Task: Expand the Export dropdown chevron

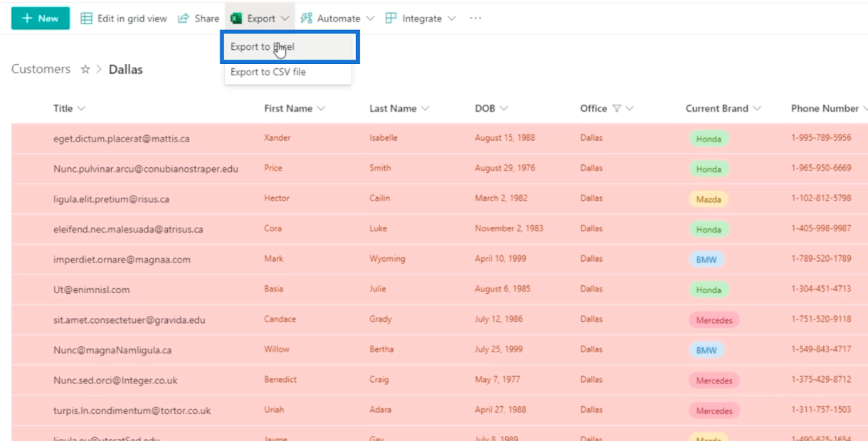Action: coord(285,18)
